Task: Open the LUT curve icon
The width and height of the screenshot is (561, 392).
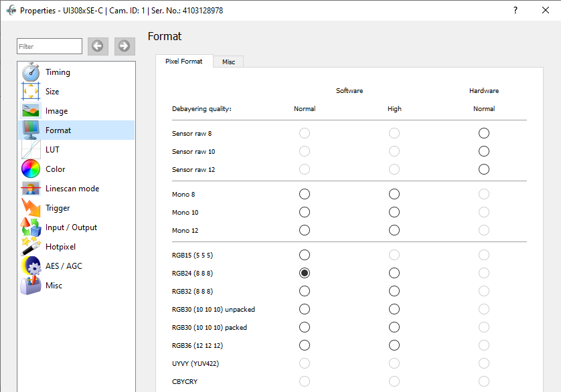Action: [31, 149]
